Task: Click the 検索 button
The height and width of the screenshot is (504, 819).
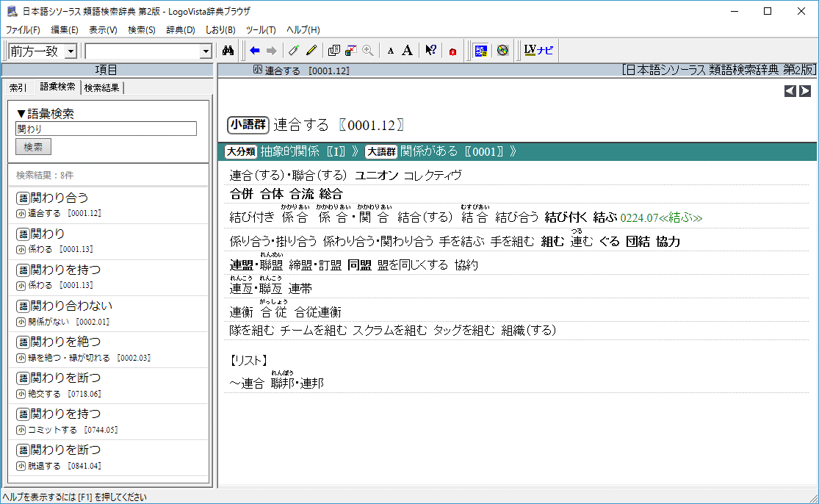Action: click(x=33, y=147)
